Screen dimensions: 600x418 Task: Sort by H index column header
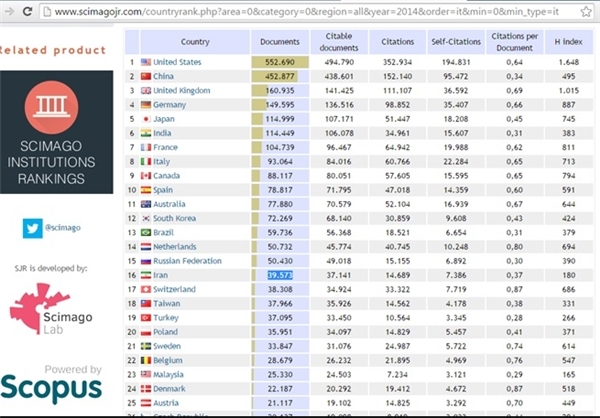click(569, 42)
